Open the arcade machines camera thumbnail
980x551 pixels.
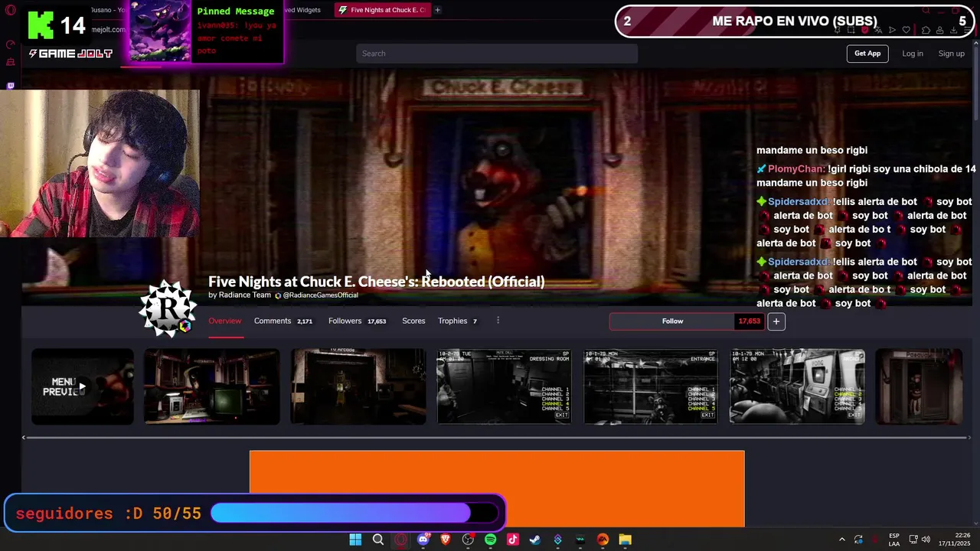pos(797,386)
